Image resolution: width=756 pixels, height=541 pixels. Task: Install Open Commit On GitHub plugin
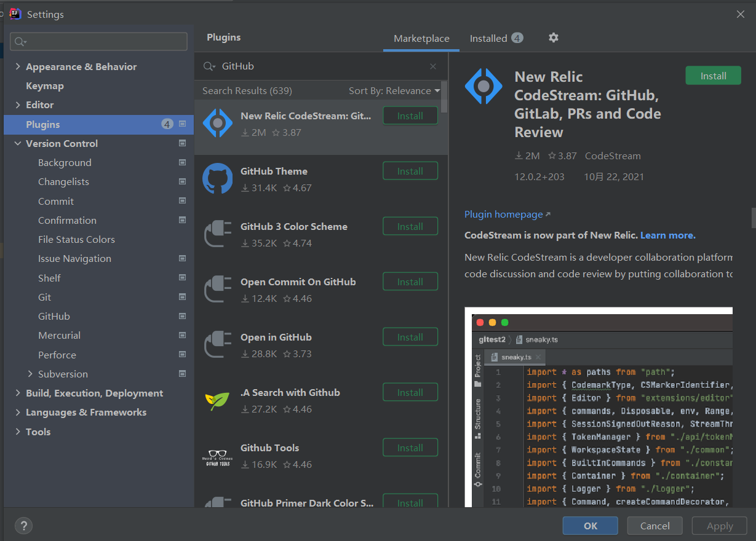[410, 282]
